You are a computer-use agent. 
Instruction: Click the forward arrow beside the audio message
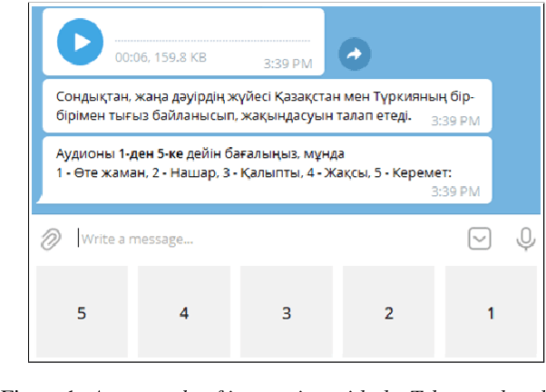tap(355, 54)
